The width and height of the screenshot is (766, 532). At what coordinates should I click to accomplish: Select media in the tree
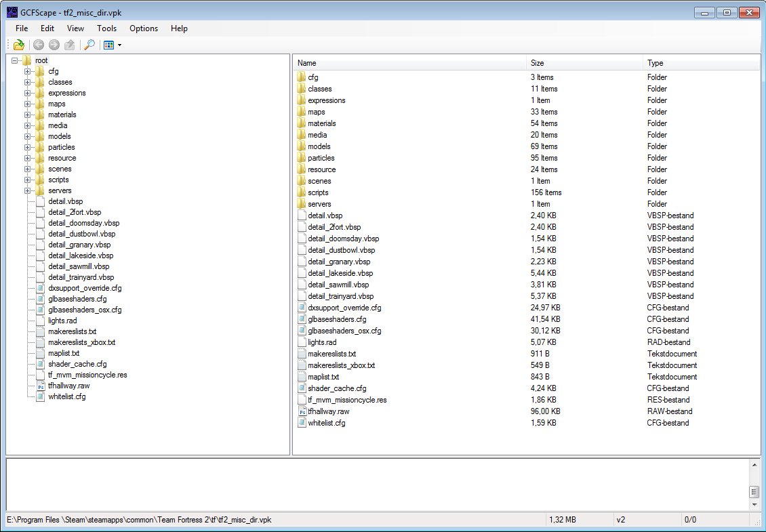click(x=58, y=125)
